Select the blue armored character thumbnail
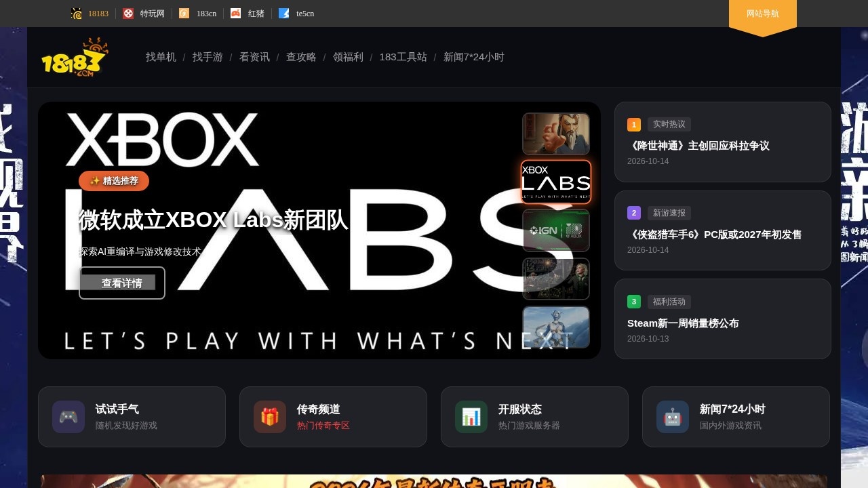 [556, 327]
